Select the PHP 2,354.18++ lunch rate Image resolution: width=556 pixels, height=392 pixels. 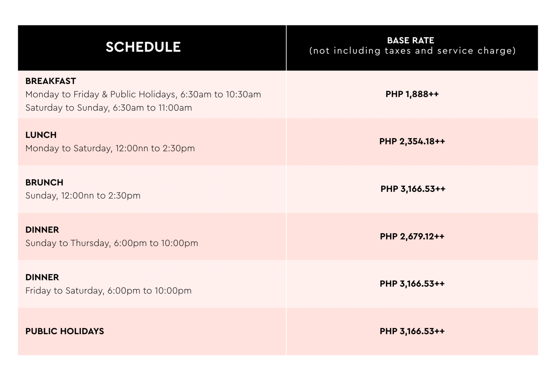[412, 141]
